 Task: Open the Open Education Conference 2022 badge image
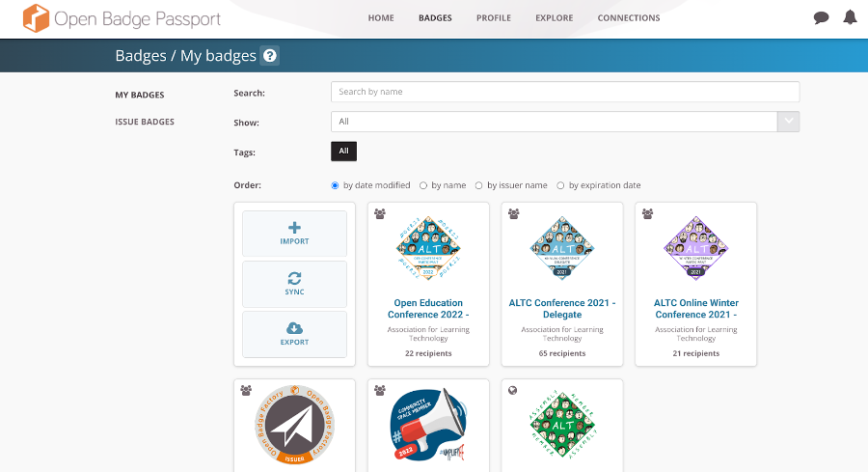tap(428, 248)
